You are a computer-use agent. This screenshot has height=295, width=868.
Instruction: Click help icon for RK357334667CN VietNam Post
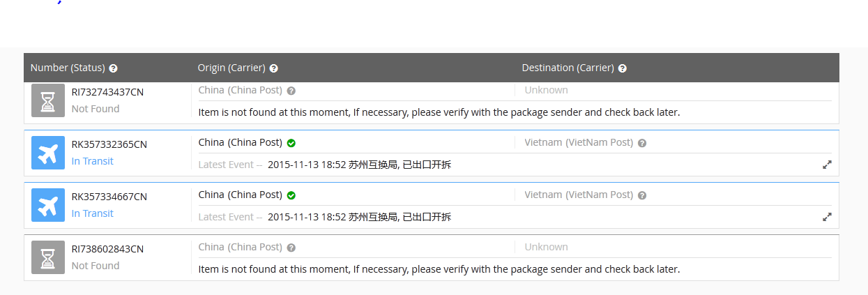tap(642, 195)
